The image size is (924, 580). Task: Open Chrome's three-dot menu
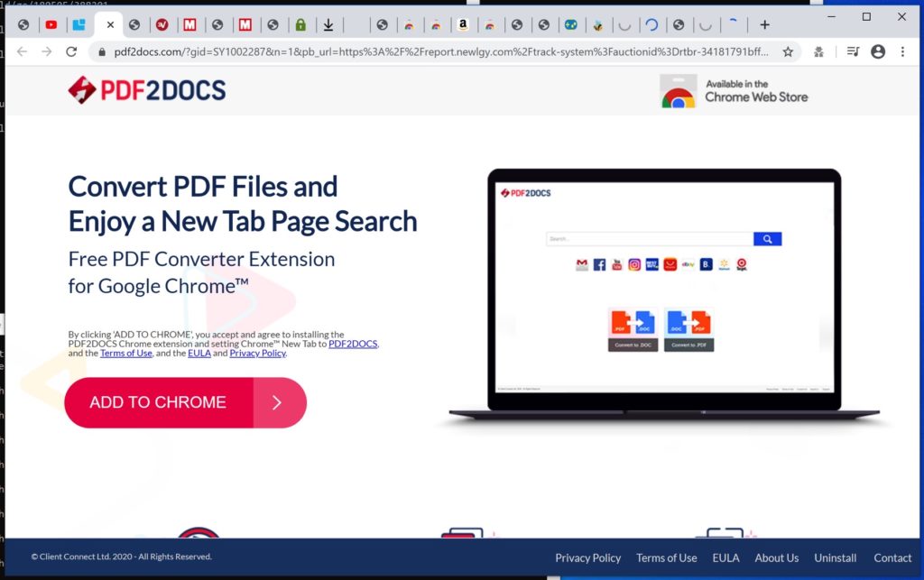click(x=901, y=51)
